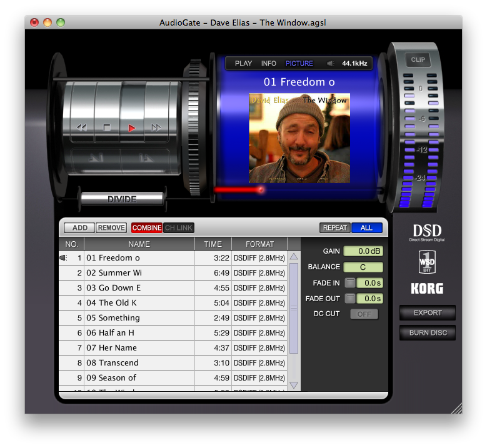The width and height of the screenshot is (487, 448).
Task: Select track '05 Something'
Action: point(173,317)
